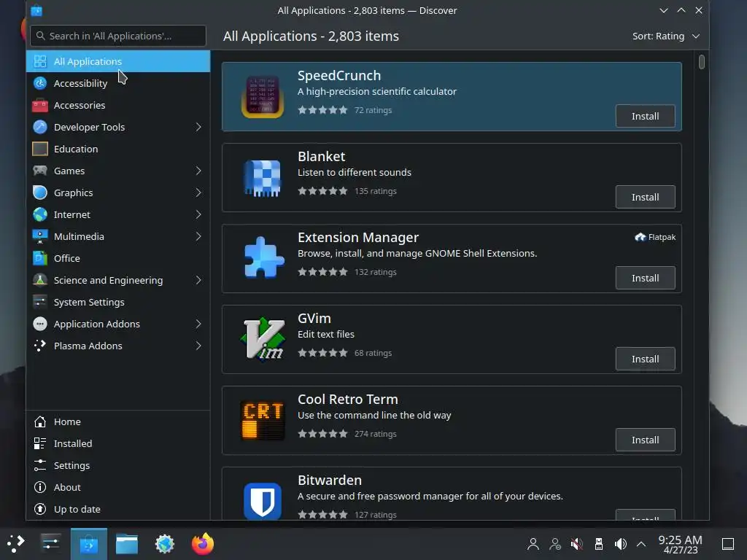Click the Cool Retro Term CRT icon
The width and height of the screenshot is (747, 560).
(x=263, y=420)
